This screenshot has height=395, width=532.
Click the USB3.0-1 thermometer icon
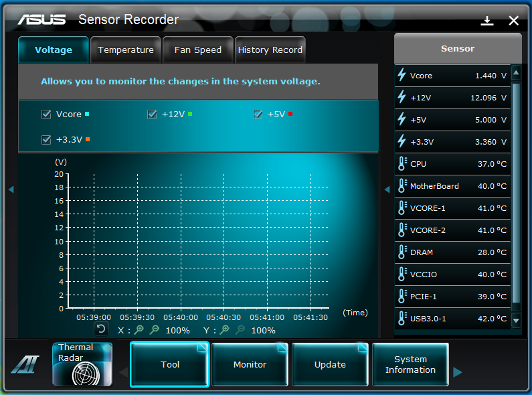pos(402,318)
